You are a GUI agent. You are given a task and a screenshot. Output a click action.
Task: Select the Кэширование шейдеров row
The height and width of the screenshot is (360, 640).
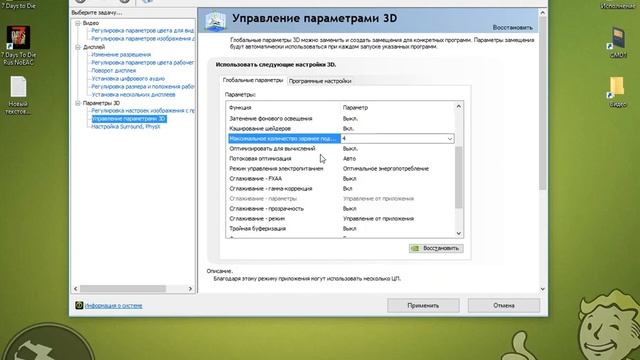coord(341,129)
